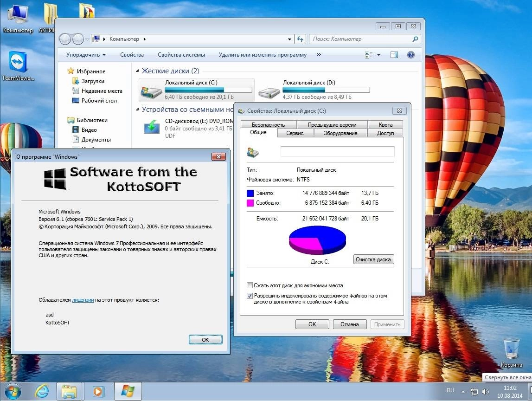Open the view options dropdown arrow

click(x=378, y=55)
